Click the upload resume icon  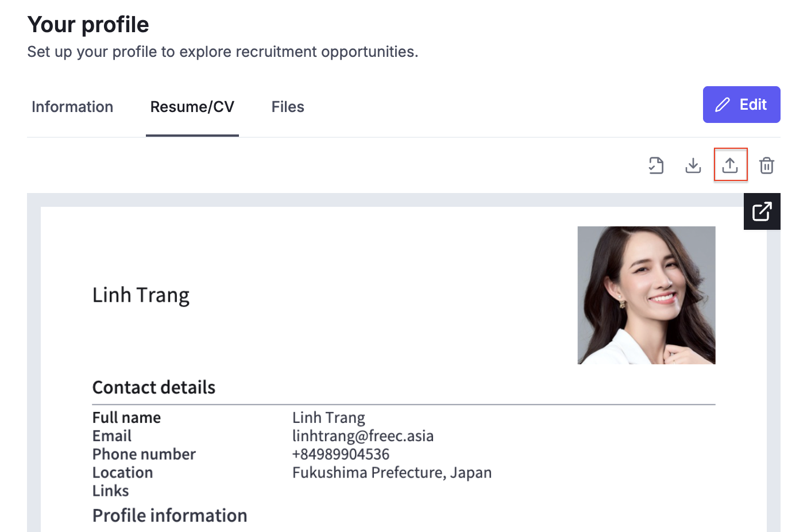tap(730, 165)
